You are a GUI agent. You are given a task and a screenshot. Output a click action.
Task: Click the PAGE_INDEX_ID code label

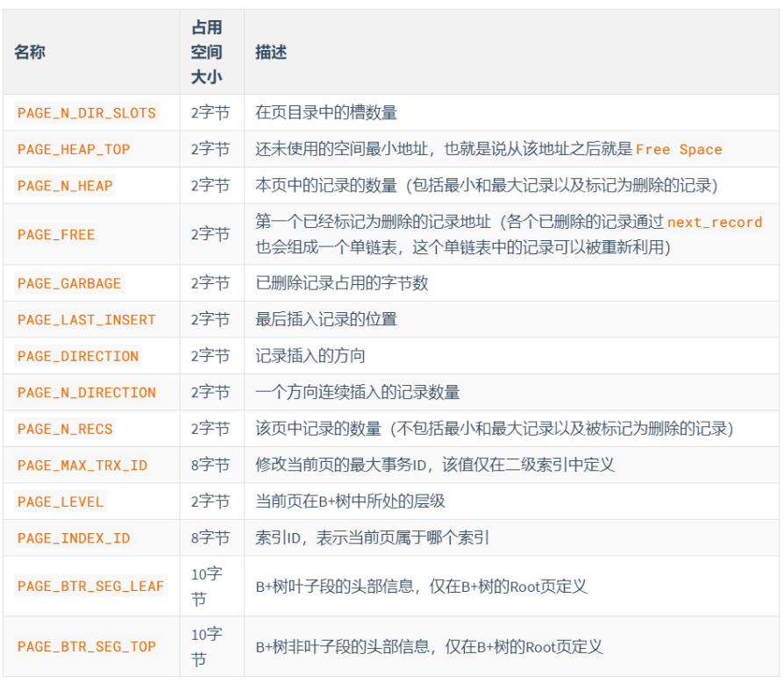(74, 537)
